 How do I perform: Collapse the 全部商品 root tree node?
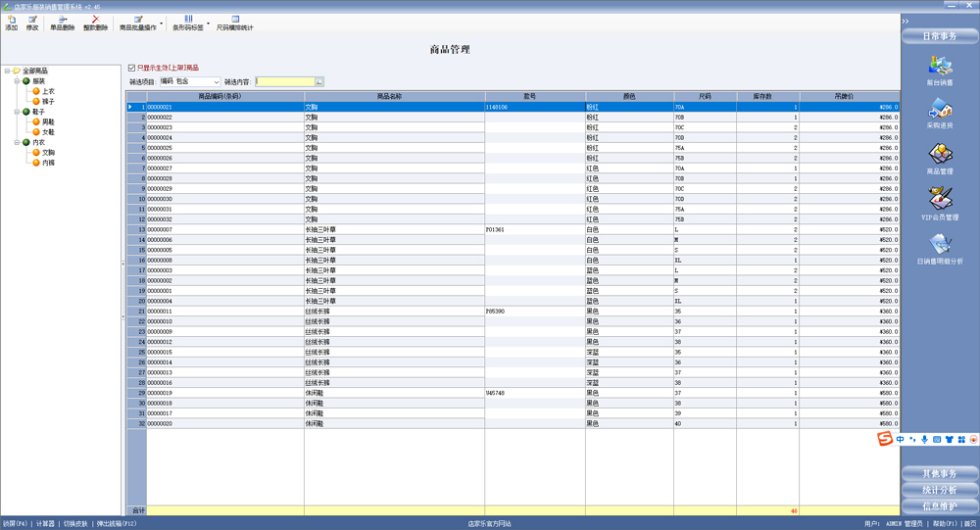click(8, 71)
